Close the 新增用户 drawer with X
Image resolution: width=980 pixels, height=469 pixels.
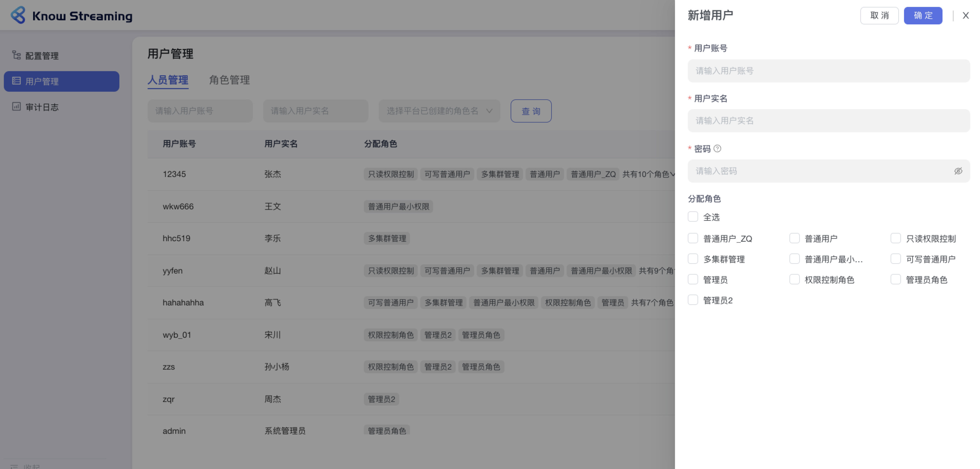(x=966, y=16)
